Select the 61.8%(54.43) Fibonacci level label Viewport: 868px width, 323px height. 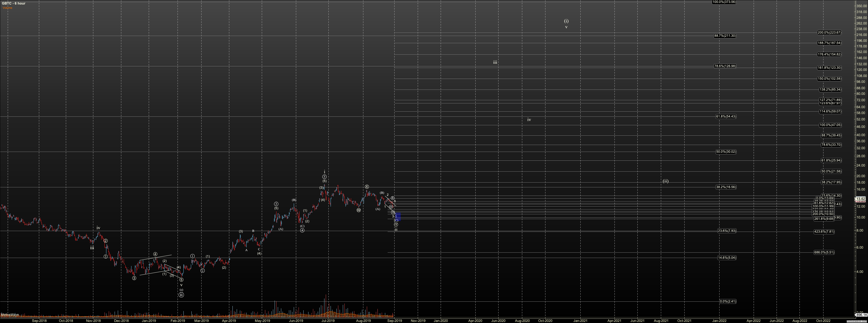pos(726,116)
